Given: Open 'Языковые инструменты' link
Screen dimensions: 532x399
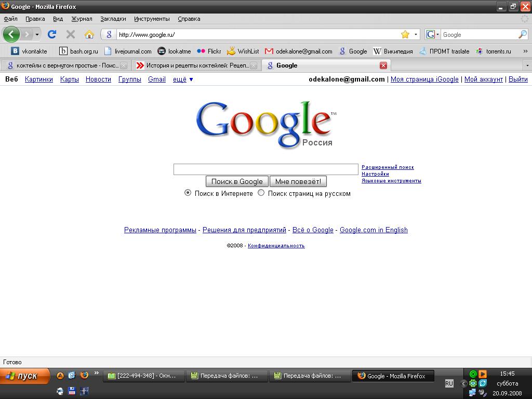Looking at the screenshot, I should click(391, 180).
